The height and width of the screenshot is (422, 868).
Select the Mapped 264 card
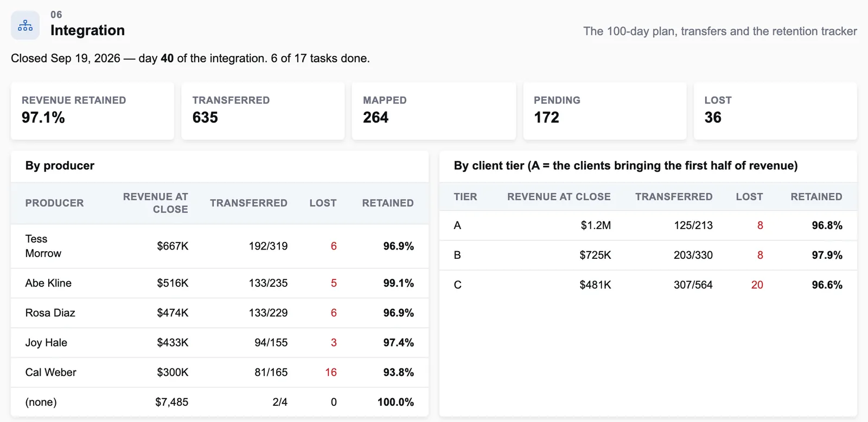[434, 111]
